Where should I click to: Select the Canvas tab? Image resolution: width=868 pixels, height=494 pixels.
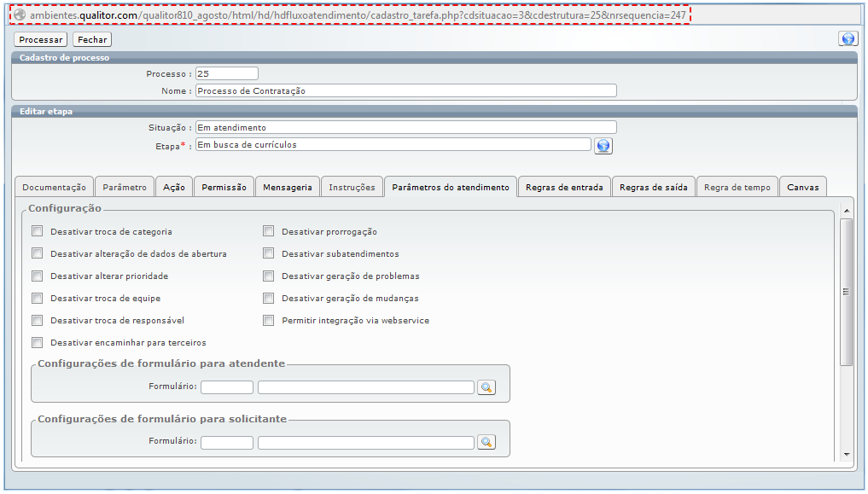pyautogui.click(x=802, y=188)
